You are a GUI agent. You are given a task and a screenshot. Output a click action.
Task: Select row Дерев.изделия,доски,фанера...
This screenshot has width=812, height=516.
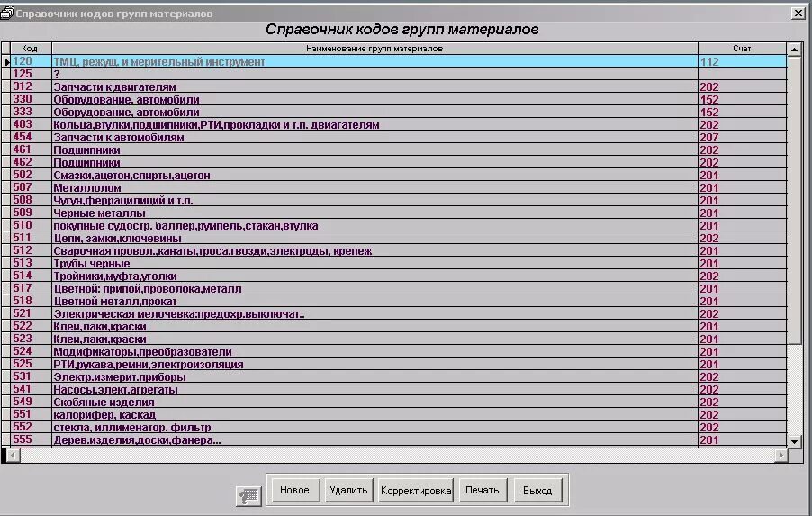pos(398,439)
